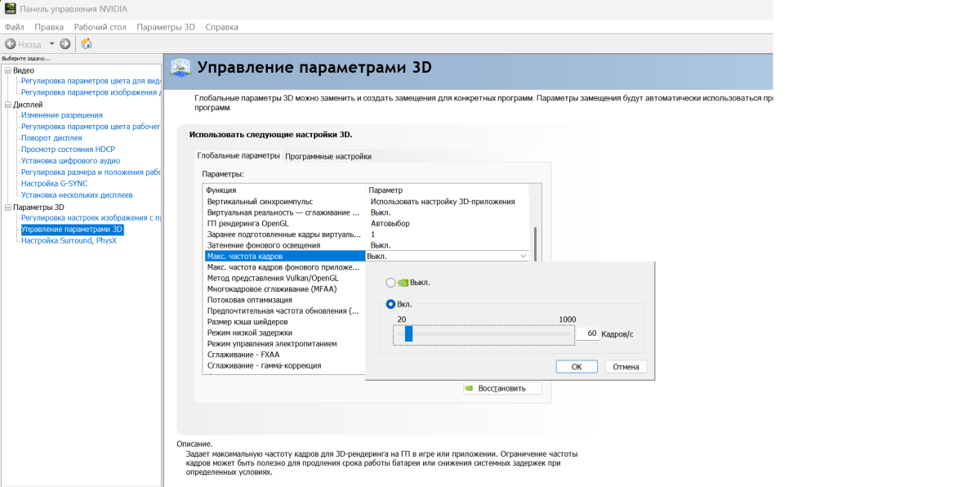Collapse the Дисплей tree node
The image size is (980, 487).
pos(7,105)
